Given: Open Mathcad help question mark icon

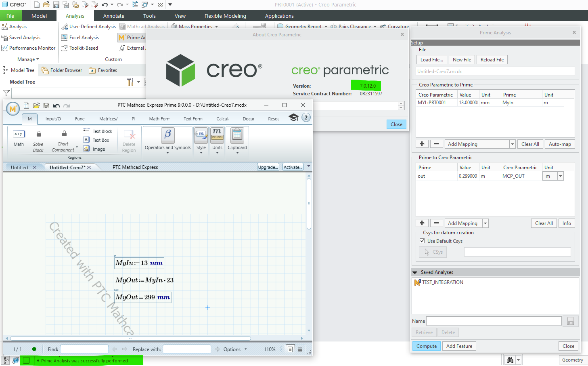Looking at the screenshot, I should tap(306, 118).
